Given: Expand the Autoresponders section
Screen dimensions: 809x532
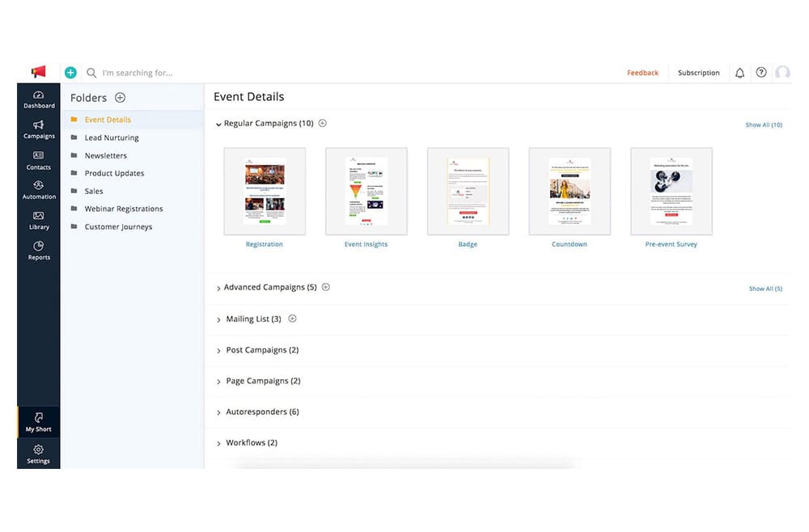Looking at the screenshot, I should coord(218,412).
